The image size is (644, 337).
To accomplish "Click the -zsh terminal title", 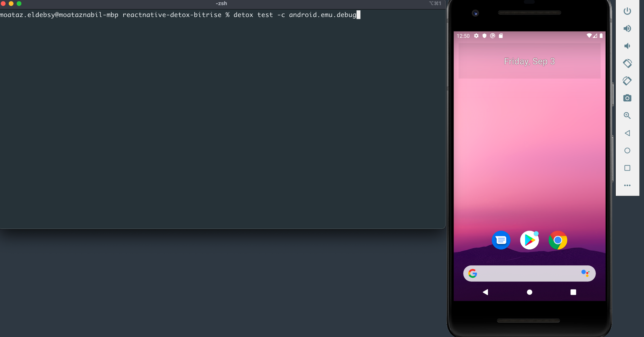I will 221,3.
